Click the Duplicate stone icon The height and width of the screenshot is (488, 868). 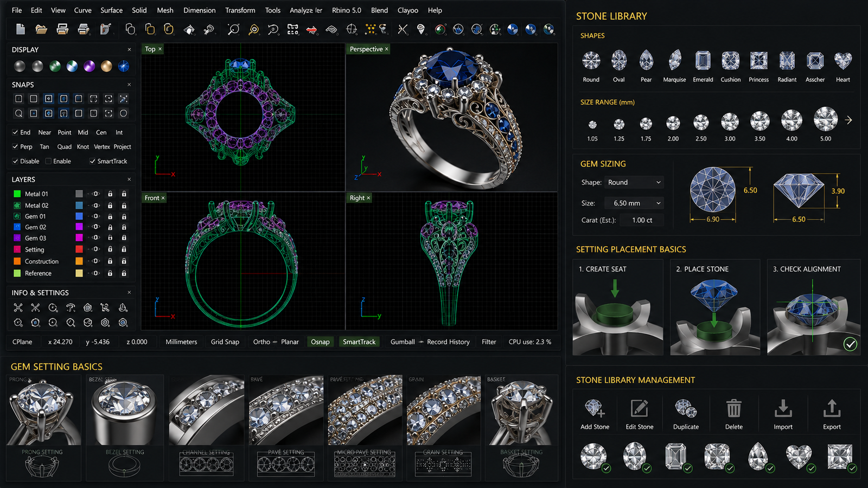click(x=686, y=408)
